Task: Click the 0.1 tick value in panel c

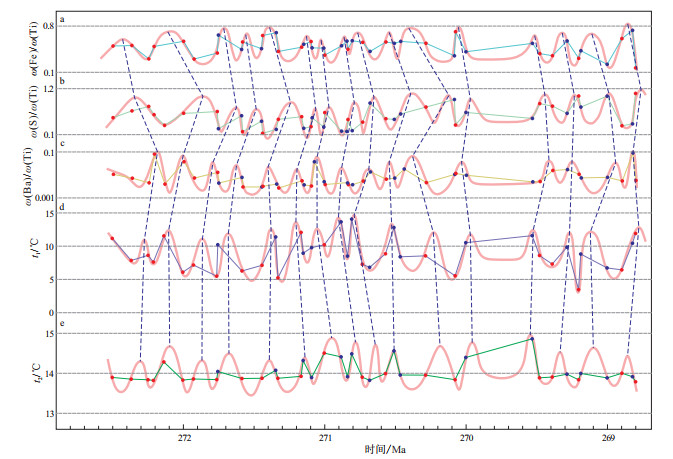Action: [49, 152]
